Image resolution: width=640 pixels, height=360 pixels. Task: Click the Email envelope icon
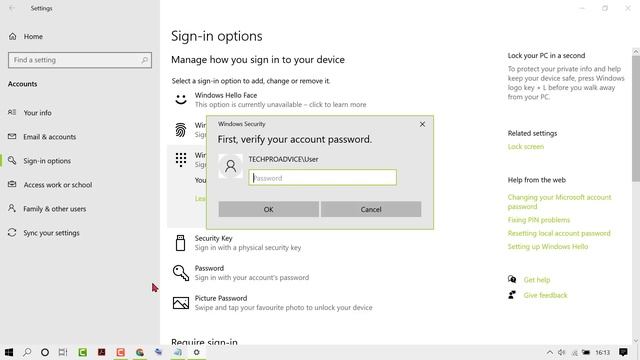(x=12, y=136)
